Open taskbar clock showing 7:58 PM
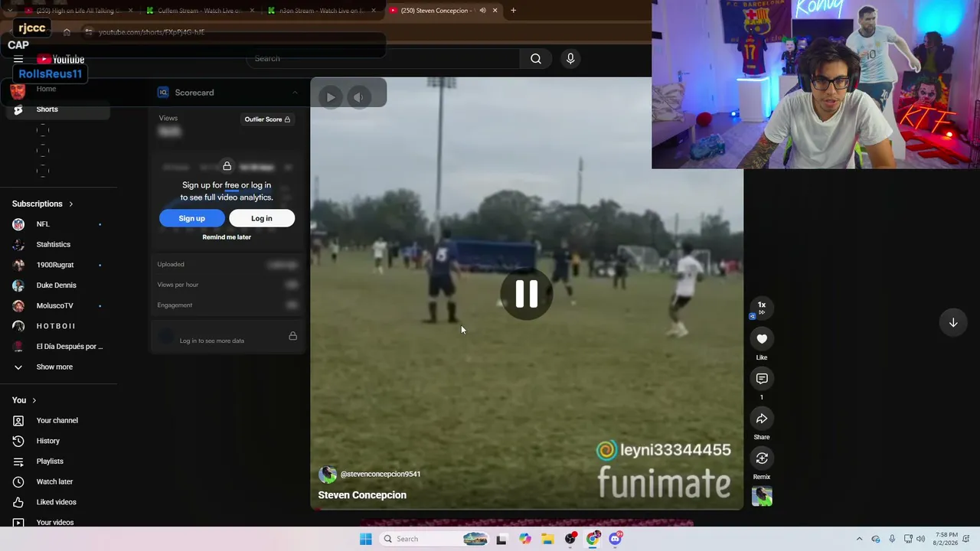The image size is (980, 551). coord(946,539)
